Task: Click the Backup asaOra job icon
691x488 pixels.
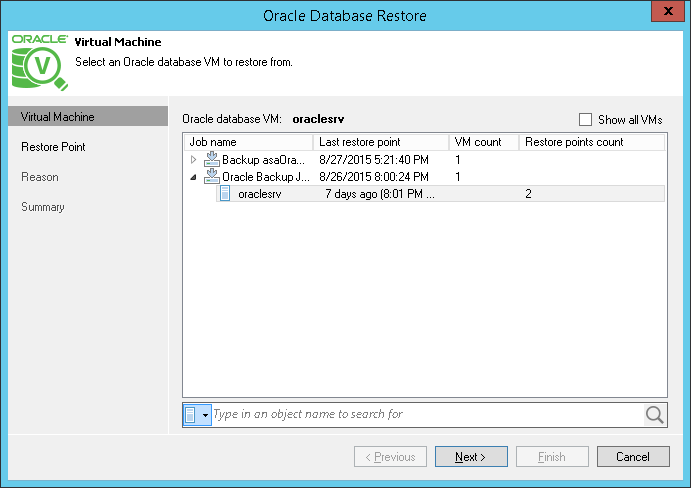Action: point(212,159)
